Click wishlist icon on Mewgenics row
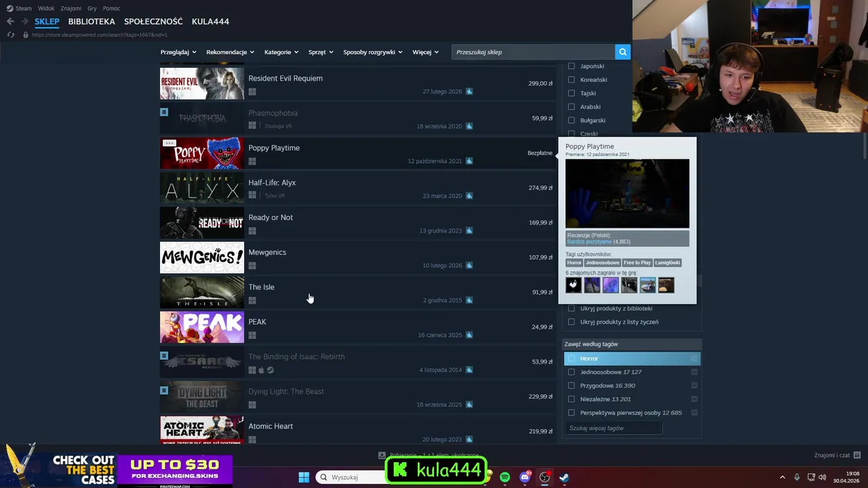Image resolution: width=868 pixels, height=488 pixels. tap(469, 266)
